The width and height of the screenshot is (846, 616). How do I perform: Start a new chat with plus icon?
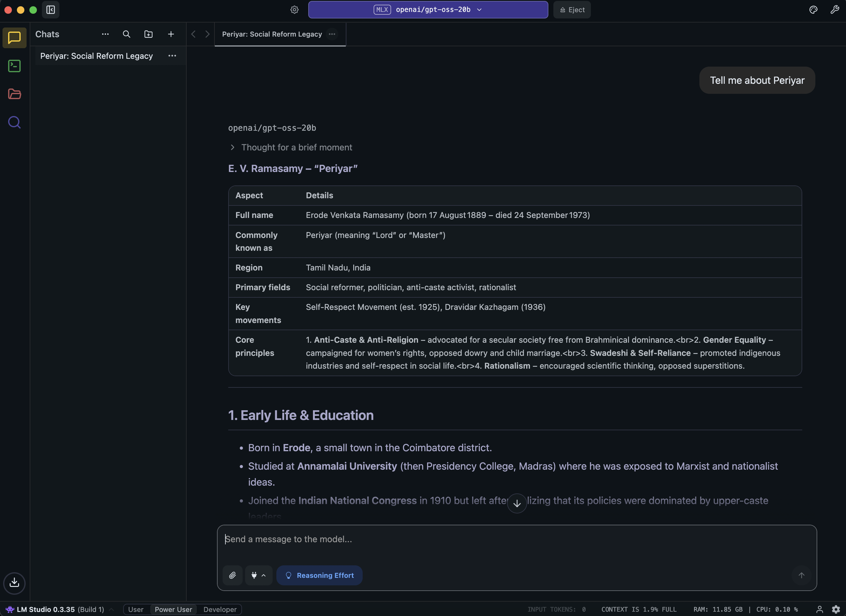click(x=171, y=34)
